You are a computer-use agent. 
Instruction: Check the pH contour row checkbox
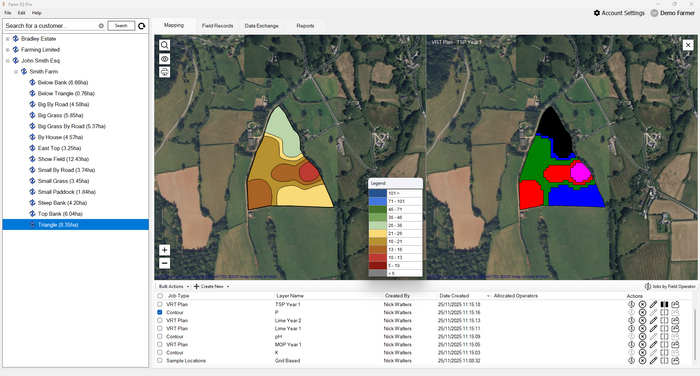[160, 337]
